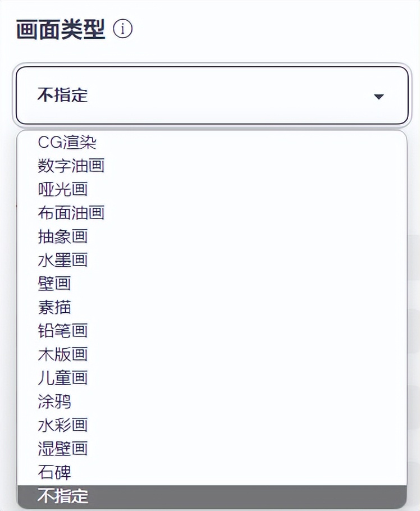Viewport: 420px width, 511px height.
Task: Choose 湿壁画 from the list
Action: [x=62, y=449]
